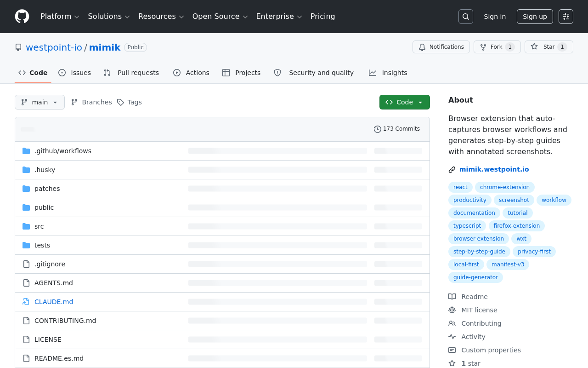The width and height of the screenshot is (588, 368).
Task: Click the Pricing link in header
Action: [322, 17]
